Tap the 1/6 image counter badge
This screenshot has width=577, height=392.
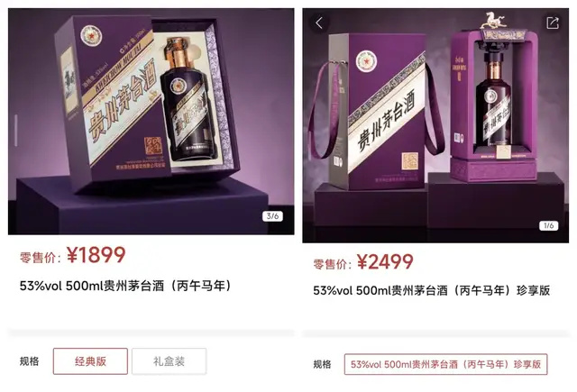pyautogui.click(x=548, y=225)
